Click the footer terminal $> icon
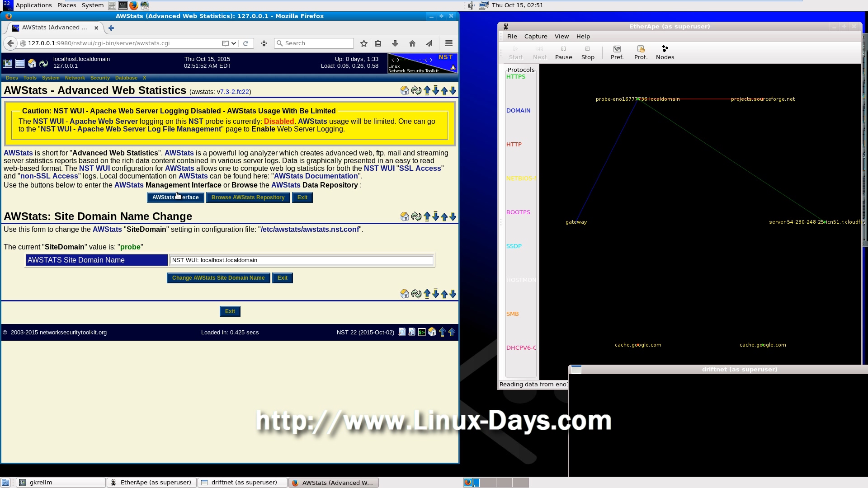 pyautogui.click(x=422, y=333)
